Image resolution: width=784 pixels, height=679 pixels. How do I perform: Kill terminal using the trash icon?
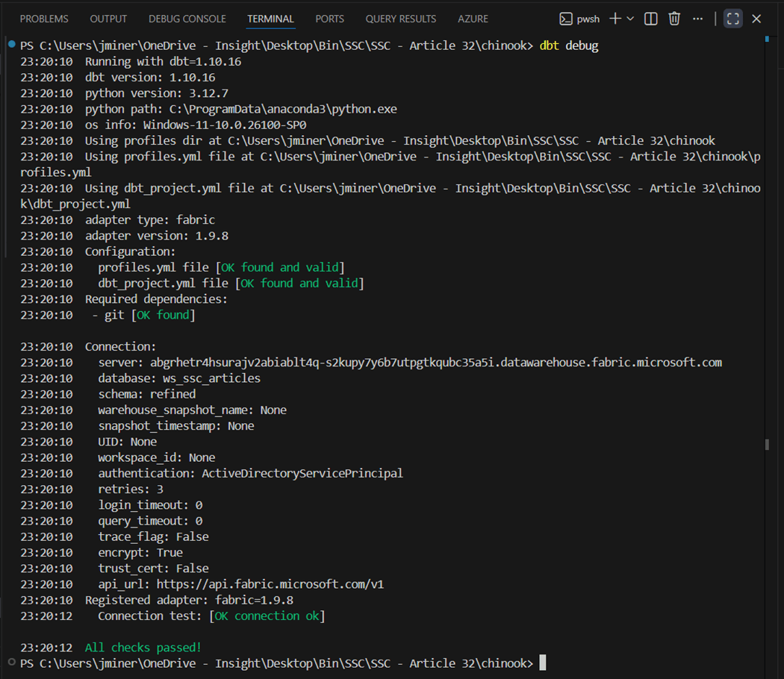[x=674, y=19]
